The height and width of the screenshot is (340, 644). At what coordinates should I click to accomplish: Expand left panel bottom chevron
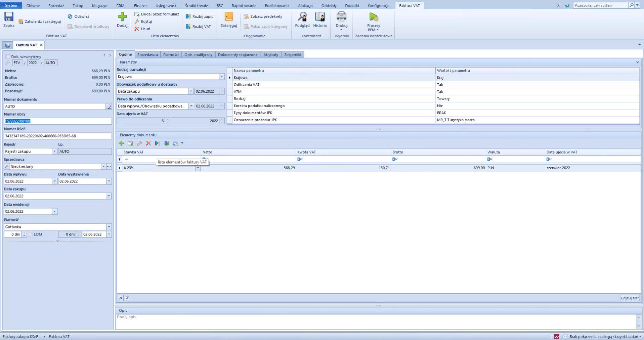[57, 241]
